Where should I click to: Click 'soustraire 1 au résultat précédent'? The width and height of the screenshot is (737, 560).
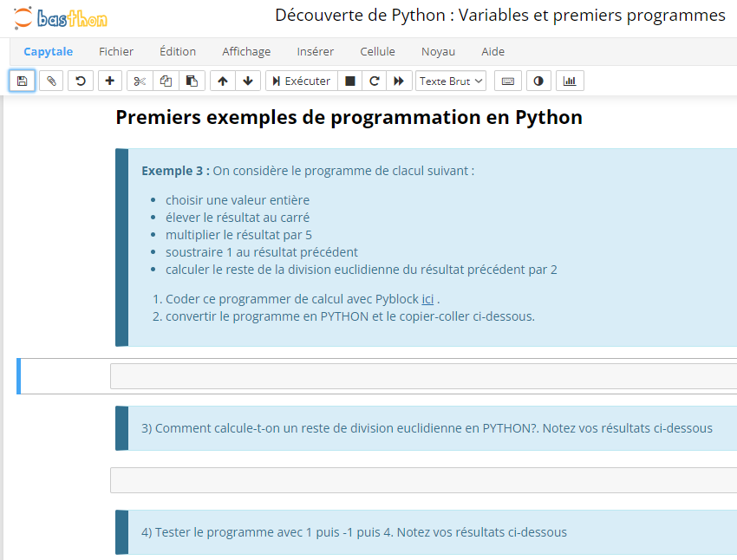pyautogui.click(x=262, y=252)
